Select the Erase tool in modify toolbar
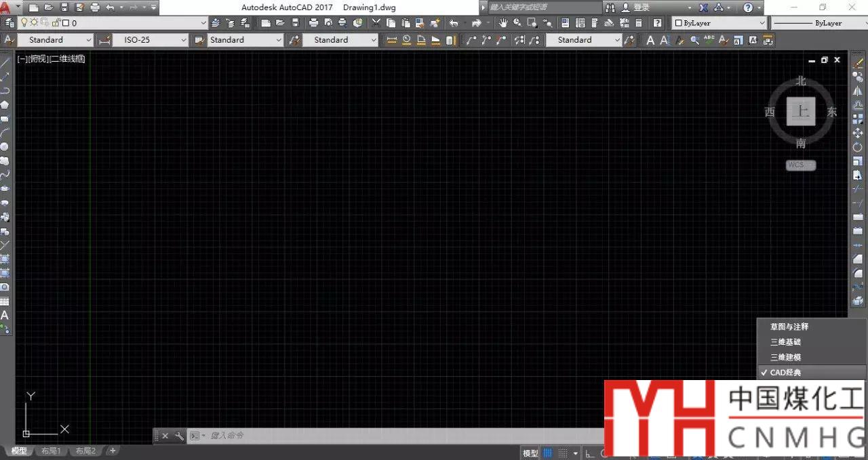Screen dimensions: 868x460 (858, 63)
